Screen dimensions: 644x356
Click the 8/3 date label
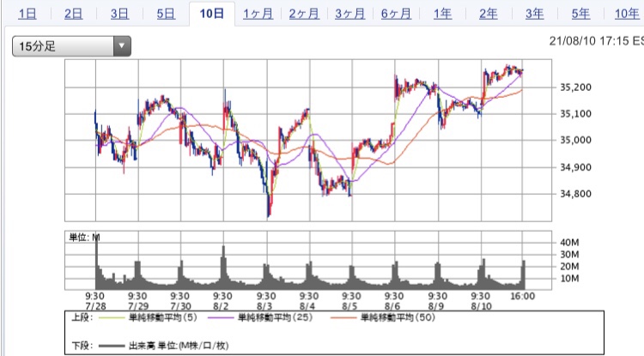pos(265,306)
